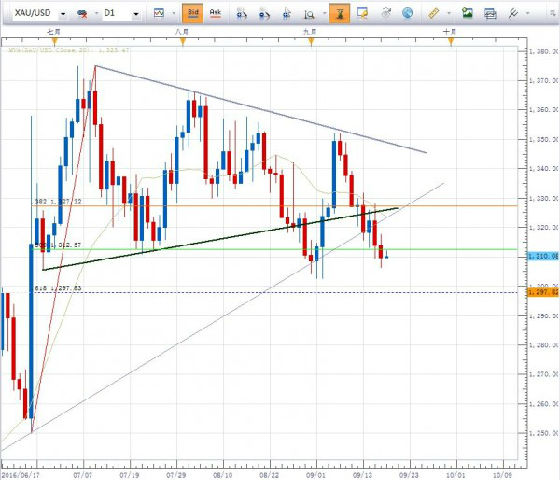Image resolution: width=560 pixels, height=480 pixels.
Task: Open the chart settings wrench tool
Action: 513,14
